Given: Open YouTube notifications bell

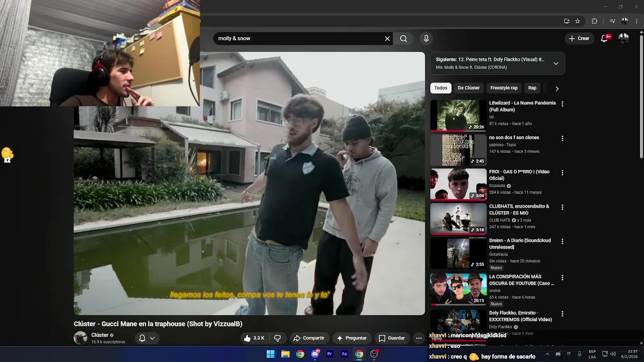Looking at the screenshot, I should click(x=605, y=38).
